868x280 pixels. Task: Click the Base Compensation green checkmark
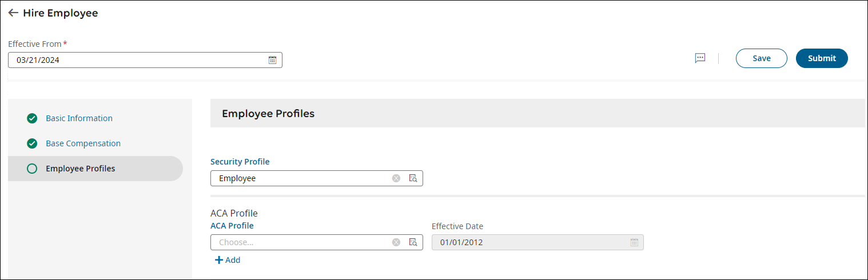pos(32,143)
